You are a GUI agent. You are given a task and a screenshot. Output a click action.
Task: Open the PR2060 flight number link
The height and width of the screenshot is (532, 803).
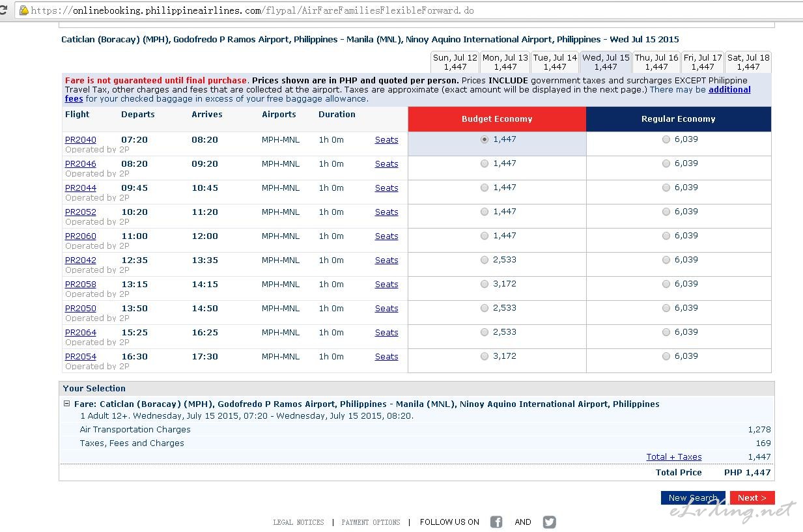81,236
